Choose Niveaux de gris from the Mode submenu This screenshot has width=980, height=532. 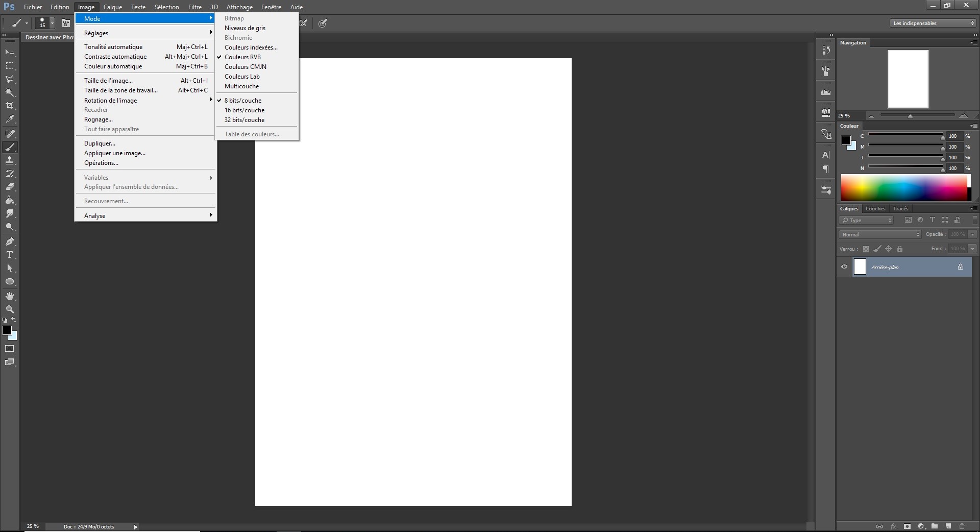pos(245,28)
